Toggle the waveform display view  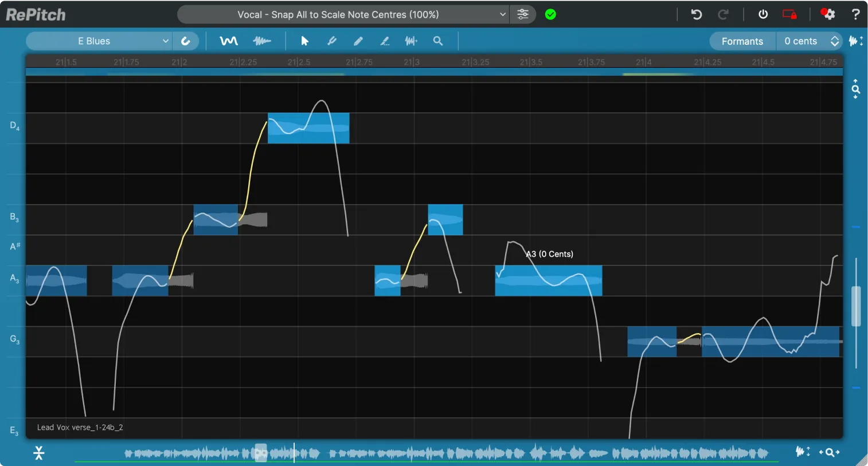[263, 41]
